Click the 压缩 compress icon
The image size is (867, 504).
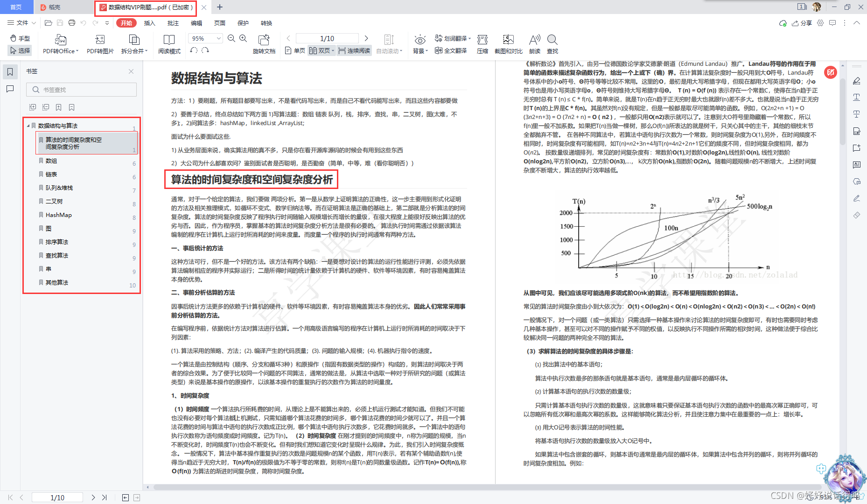[482, 44]
